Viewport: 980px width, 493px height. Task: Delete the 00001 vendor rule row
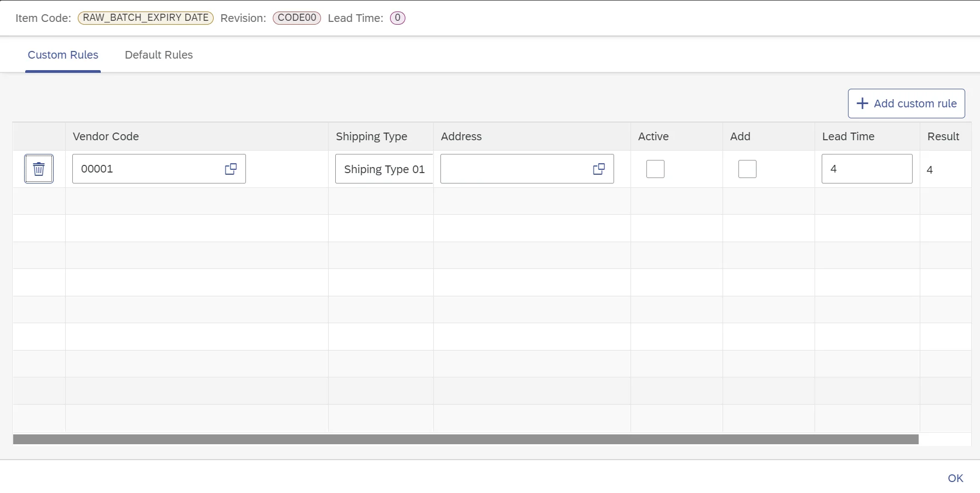click(x=38, y=169)
